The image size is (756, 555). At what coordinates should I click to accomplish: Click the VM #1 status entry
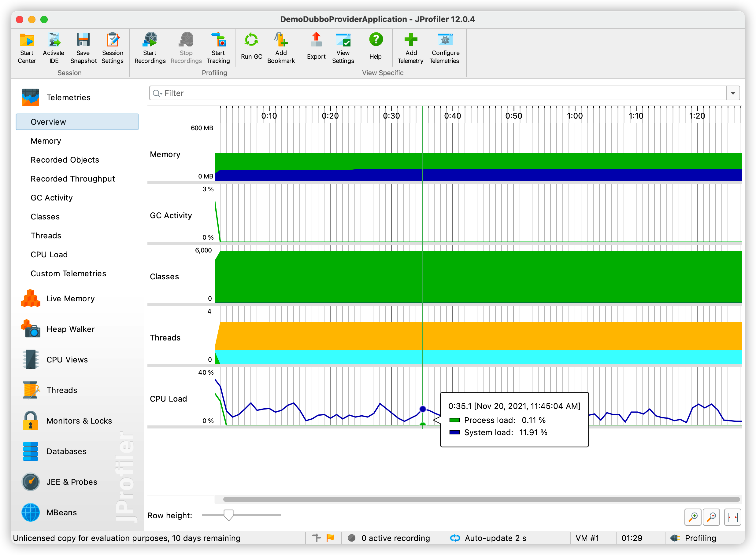pyautogui.click(x=587, y=538)
